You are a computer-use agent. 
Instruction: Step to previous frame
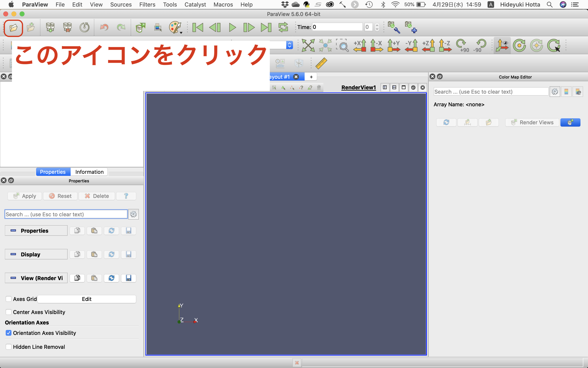pyautogui.click(x=215, y=27)
